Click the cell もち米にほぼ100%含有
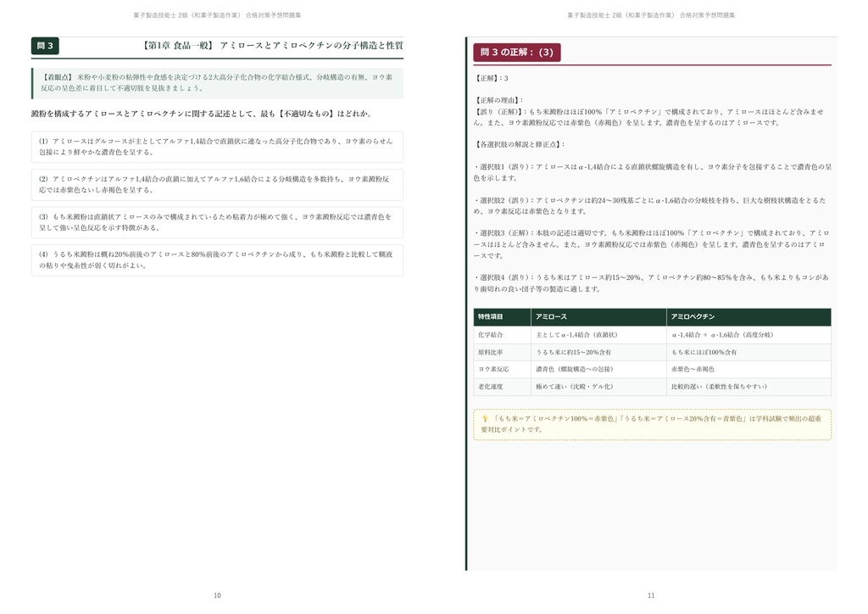Screen dimensions: 868x614 (748, 352)
